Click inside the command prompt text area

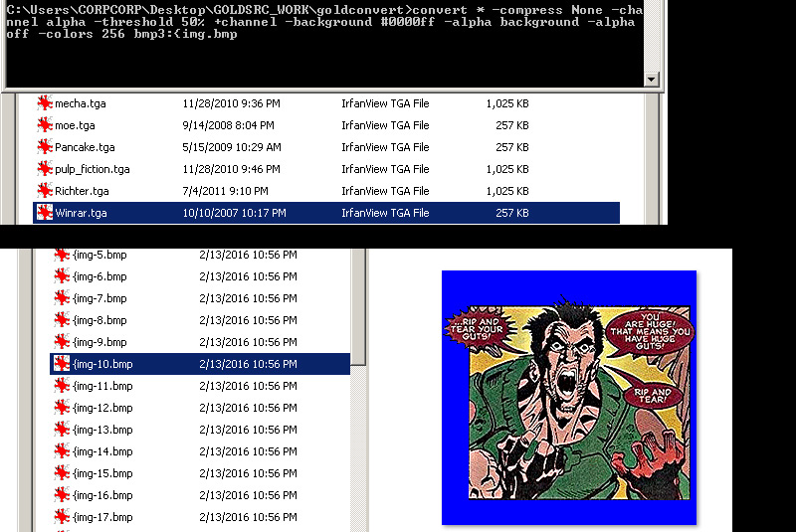click(x=325, y=45)
